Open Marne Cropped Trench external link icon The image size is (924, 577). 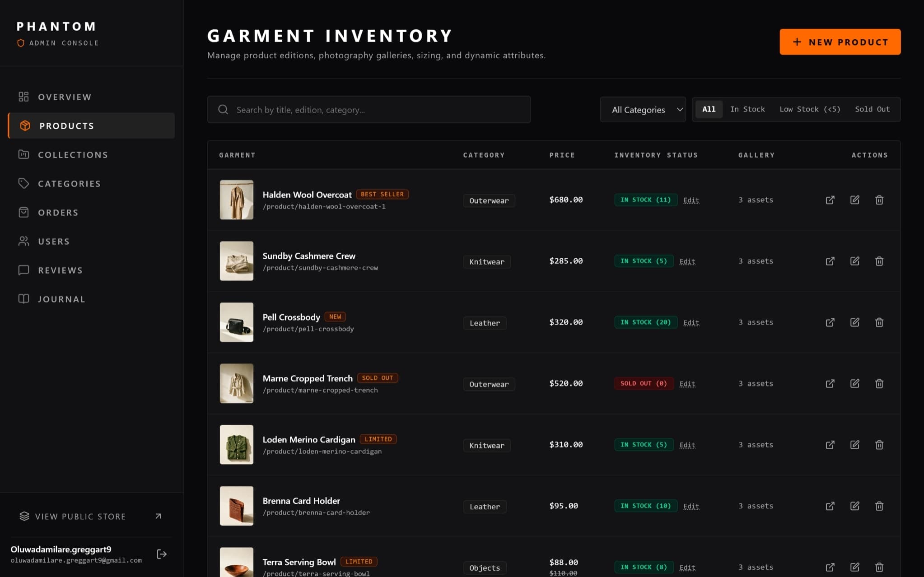(830, 383)
